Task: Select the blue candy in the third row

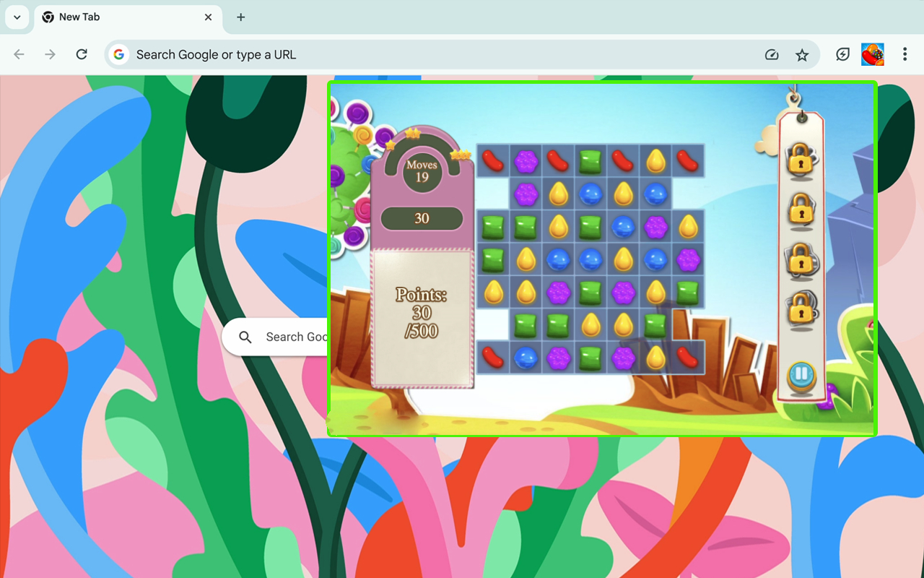Action: pos(623,227)
